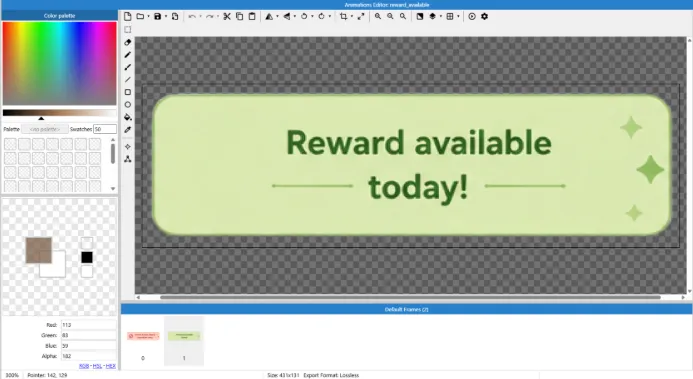Viewport: 693px width, 379px height.
Task: Click the small black color square
Action: tap(87, 257)
